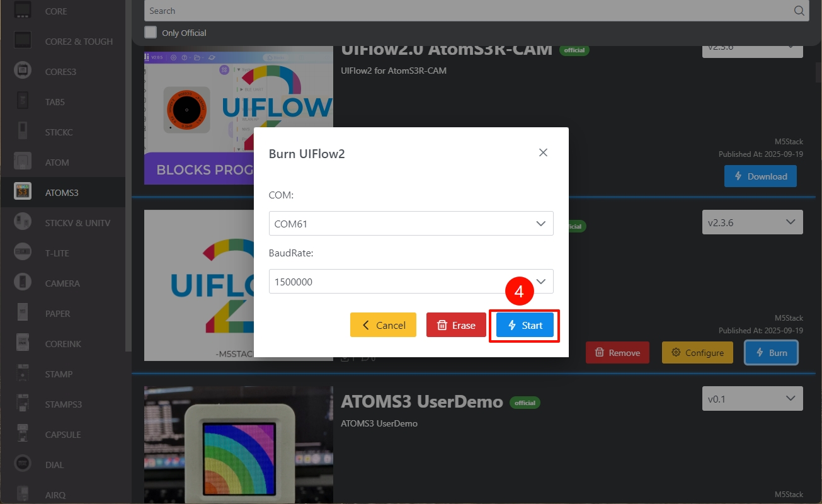Screen dimensions: 822x504
Task: Click the ATOMS3 sidebar icon
Action: 23,192
